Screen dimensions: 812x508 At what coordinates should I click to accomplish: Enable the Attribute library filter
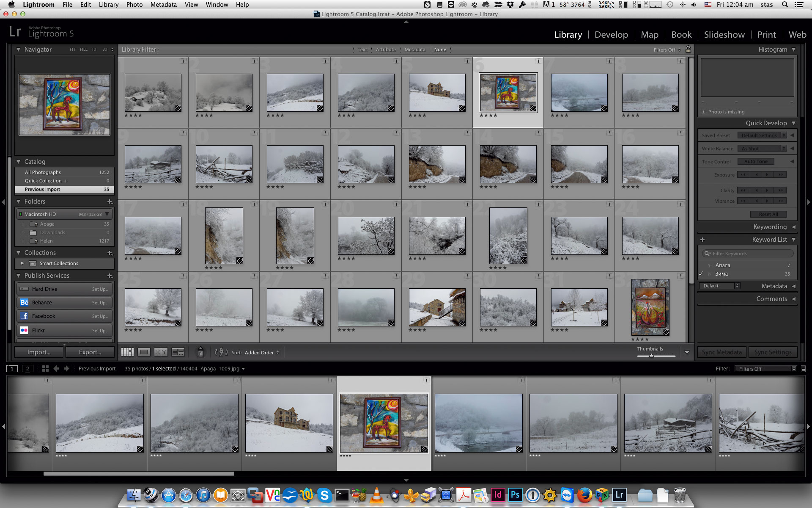(386, 50)
